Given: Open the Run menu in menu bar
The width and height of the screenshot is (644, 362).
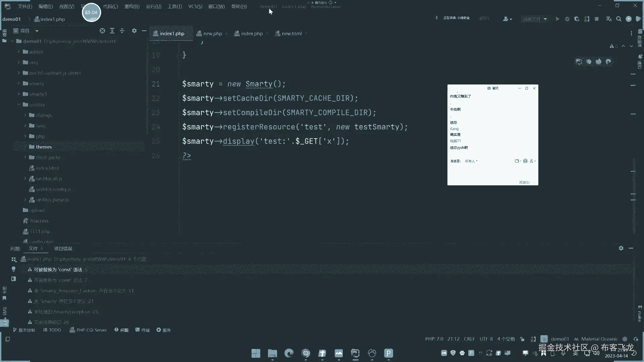Looking at the screenshot, I should [154, 6].
